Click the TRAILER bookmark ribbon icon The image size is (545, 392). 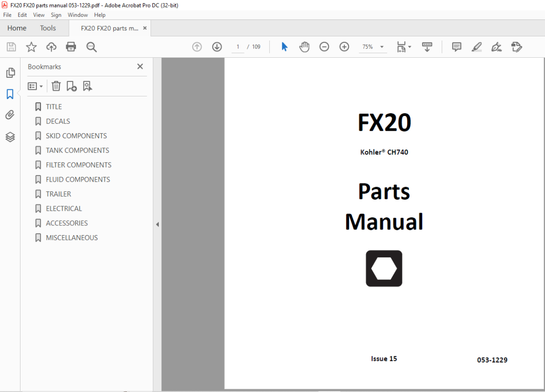point(38,194)
